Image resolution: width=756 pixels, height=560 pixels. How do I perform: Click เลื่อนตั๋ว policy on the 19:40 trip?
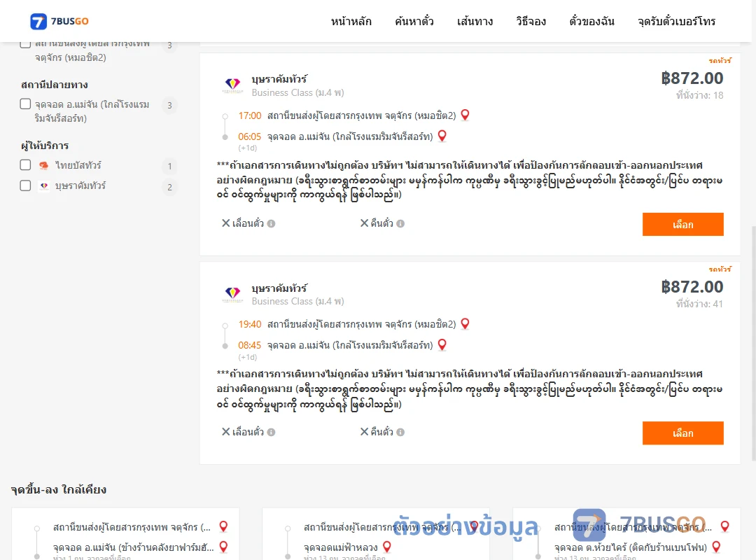click(248, 432)
